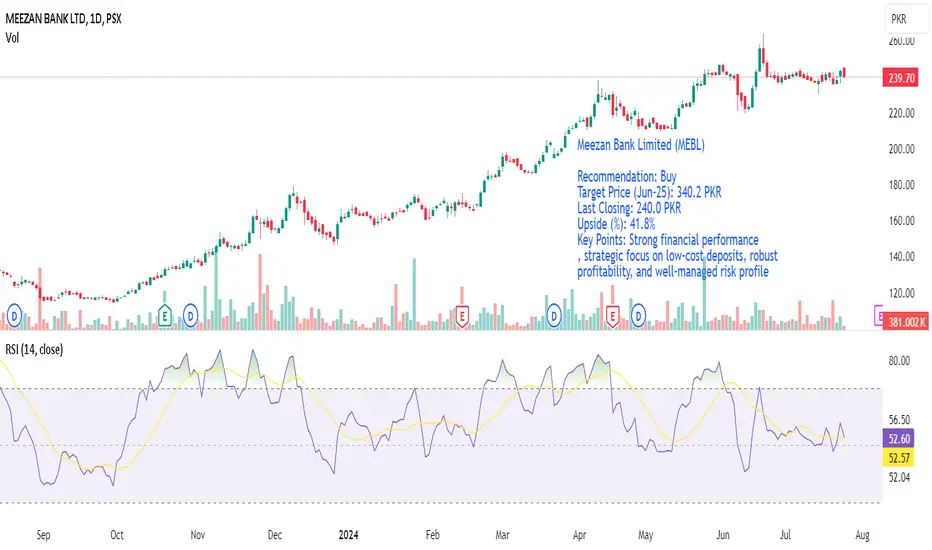Click the Key Points: Strong financial performance line
932x550 pixels.
[667, 240]
